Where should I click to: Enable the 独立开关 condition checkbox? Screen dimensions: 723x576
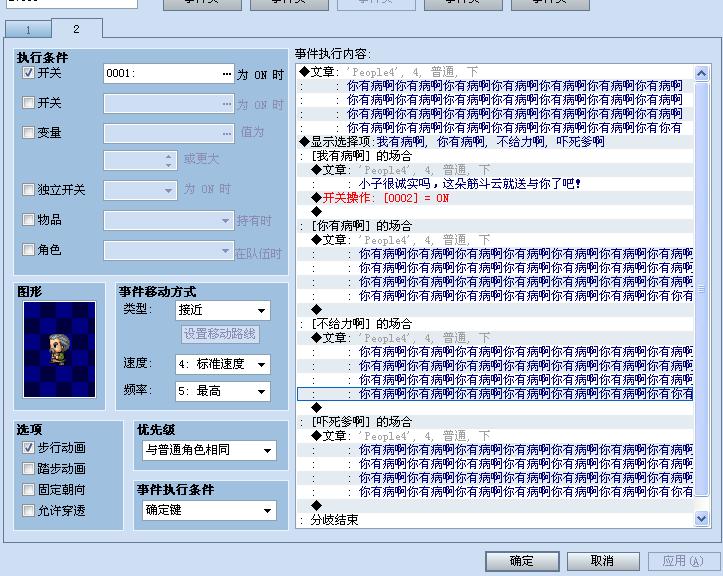point(29,189)
